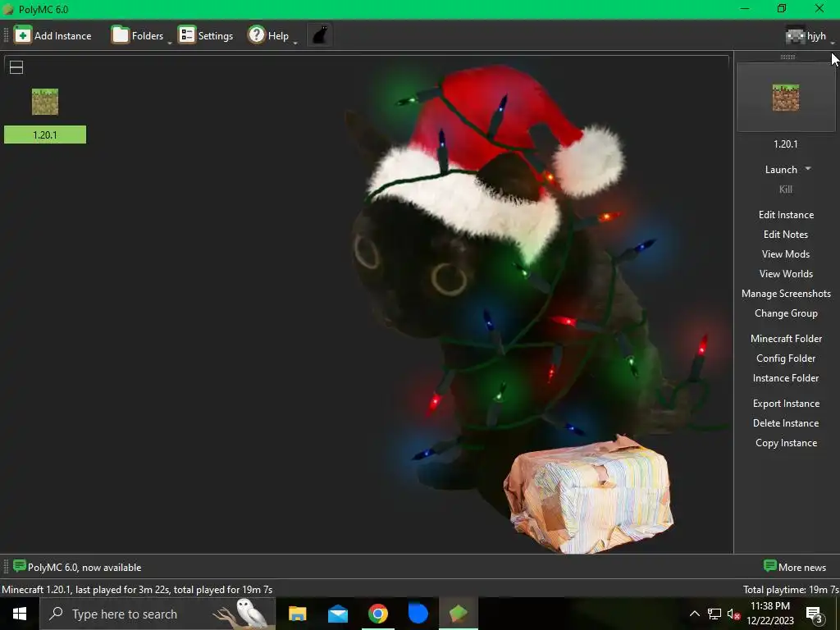Click the news toolbar drag handle

(x=6, y=567)
